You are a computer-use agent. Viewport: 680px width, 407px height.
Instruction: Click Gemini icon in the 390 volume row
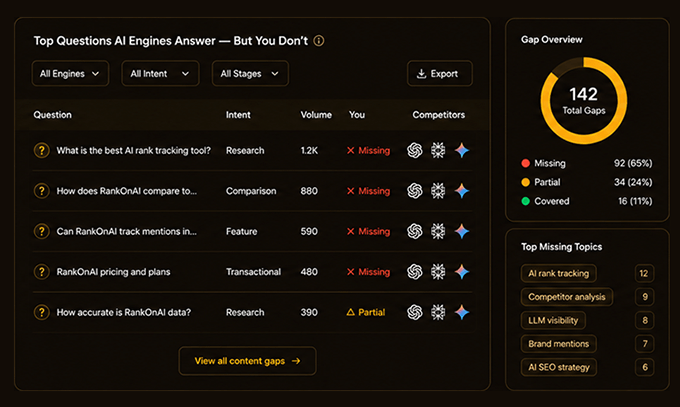[462, 312]
